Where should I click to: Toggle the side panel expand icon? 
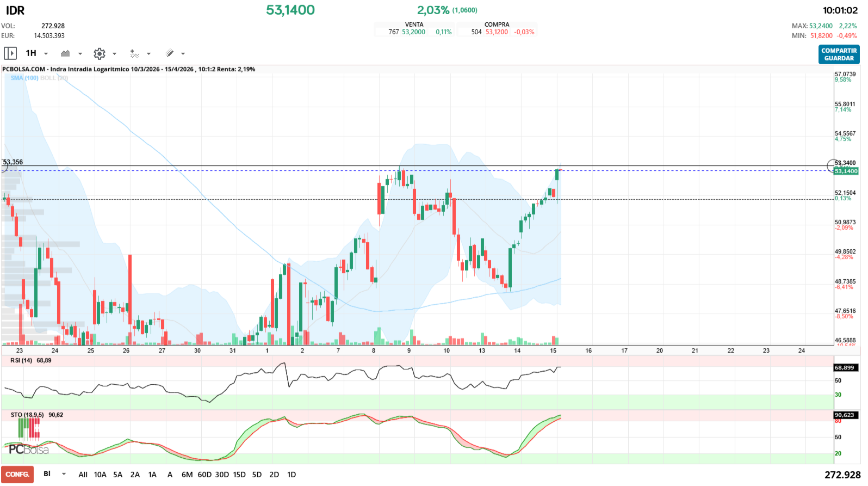tap(10, 53)
